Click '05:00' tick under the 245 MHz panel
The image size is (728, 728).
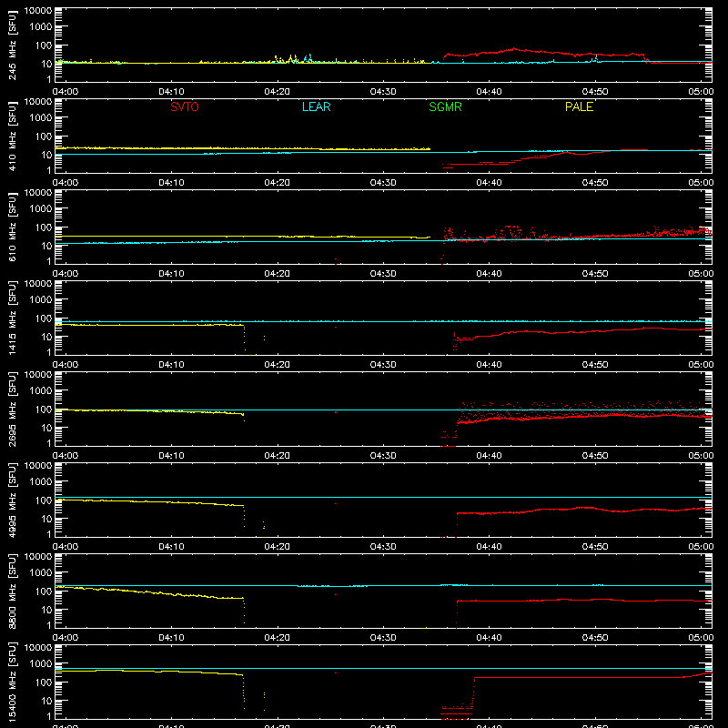coord(701,92)
